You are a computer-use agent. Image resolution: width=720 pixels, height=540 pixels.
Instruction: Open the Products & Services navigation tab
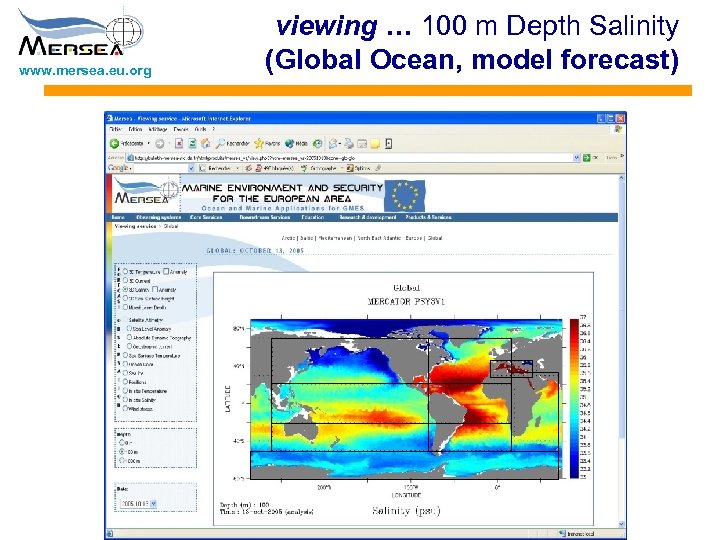pyautogui.click(x=428, y=217)
